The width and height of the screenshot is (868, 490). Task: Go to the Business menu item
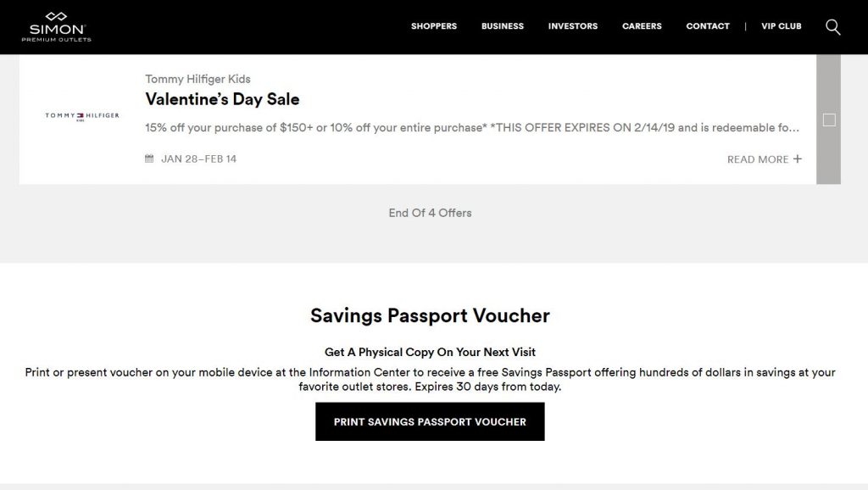pos(503,26)
